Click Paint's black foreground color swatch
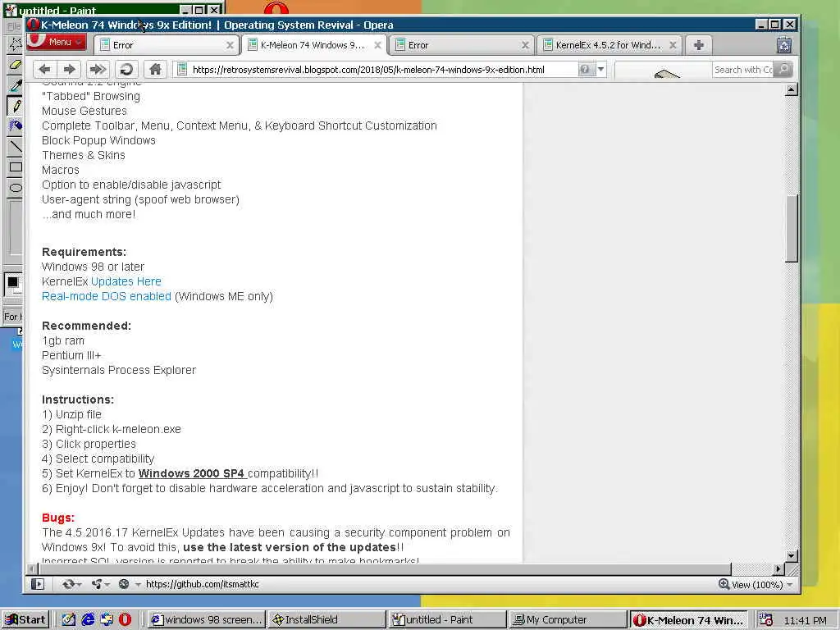This screenshot has width=840, height=630. pyautogui.click(x=12, y=282)
